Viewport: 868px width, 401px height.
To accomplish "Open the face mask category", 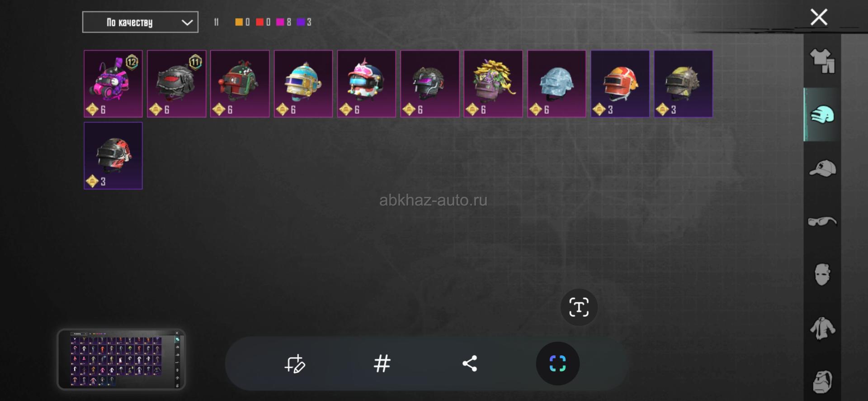I will (822, 274).
